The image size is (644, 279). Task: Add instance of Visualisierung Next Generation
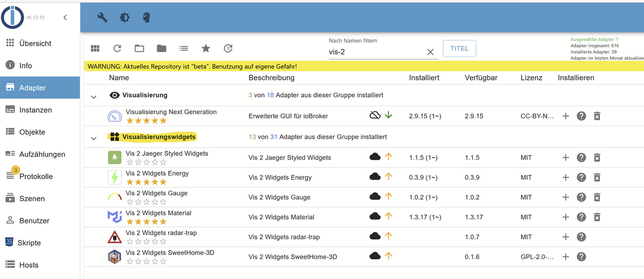(565, 116)
